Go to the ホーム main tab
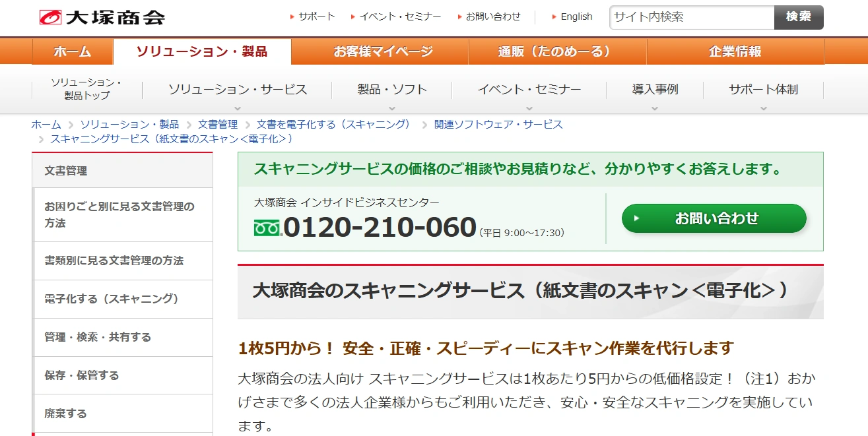Image resolution: width=868 pixels, height=436 pixels. pos(73,51)
